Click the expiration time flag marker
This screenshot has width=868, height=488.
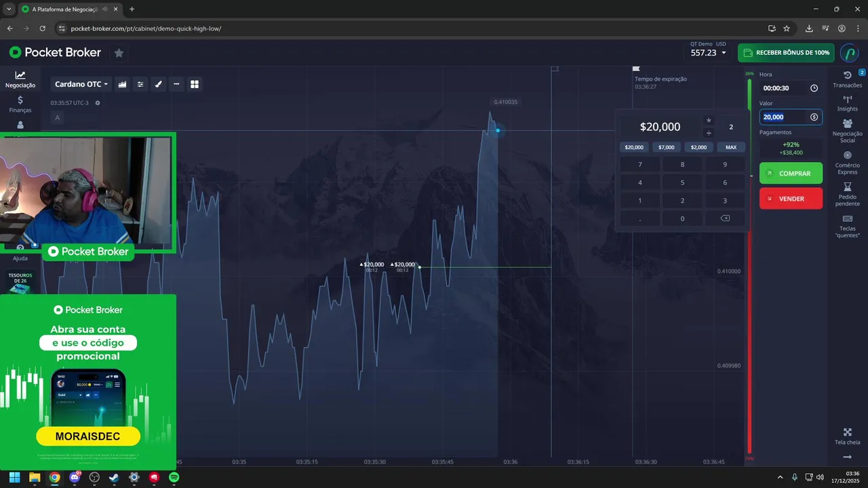pos(636,68)
